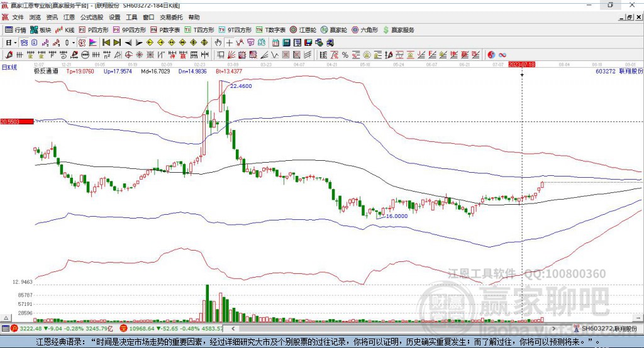Open the 9P四方形 tool
This screenshot has height=348, width=644.
(129, 30)
